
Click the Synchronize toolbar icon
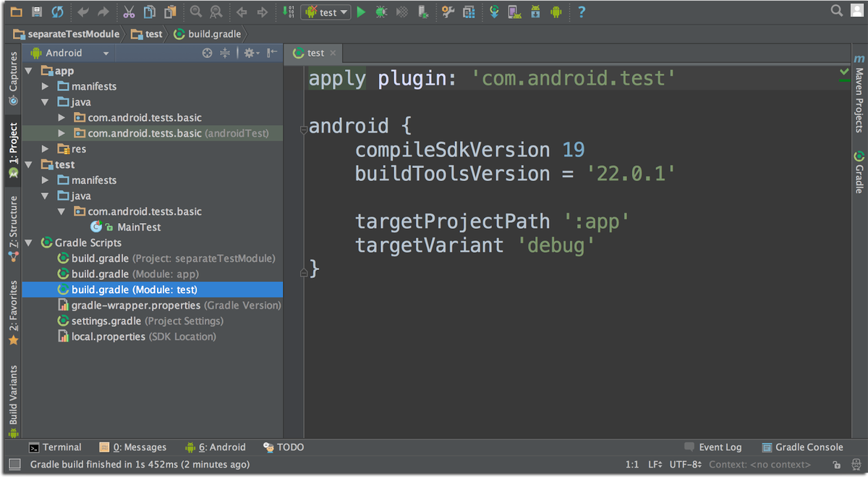click(x=57, y=12)
